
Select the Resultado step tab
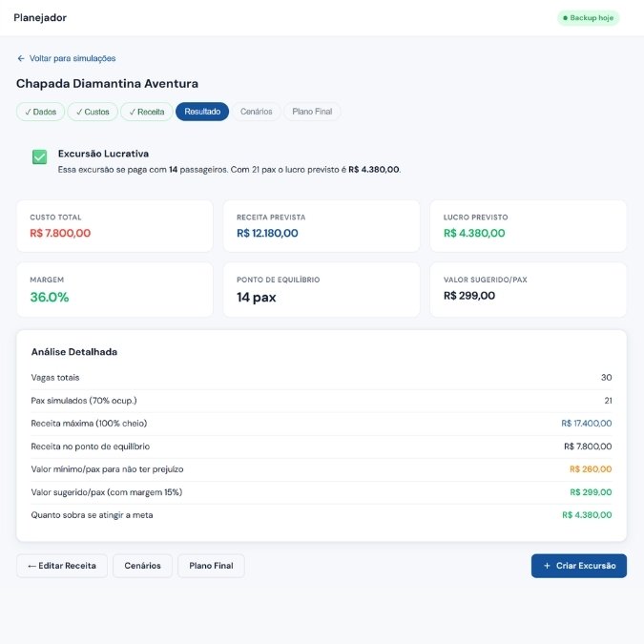(x=202, y=112)
